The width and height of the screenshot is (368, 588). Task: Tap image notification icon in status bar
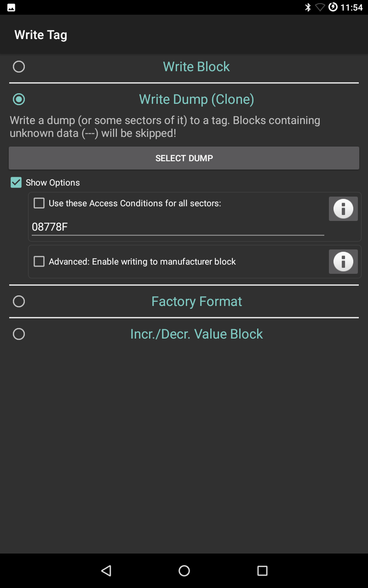[x=11, y=7]
